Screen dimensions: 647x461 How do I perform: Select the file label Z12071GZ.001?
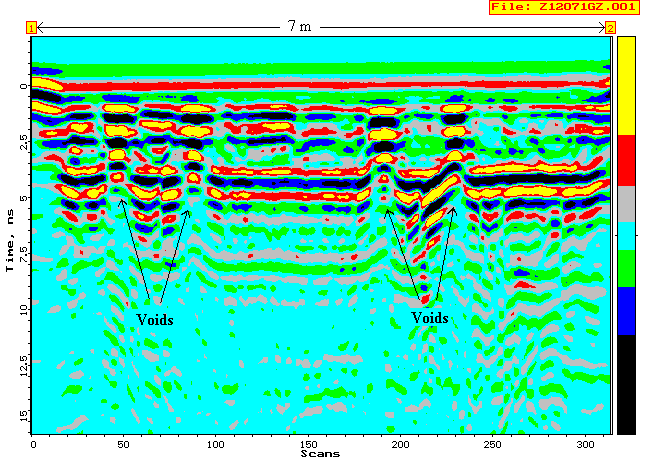point(565,8)
